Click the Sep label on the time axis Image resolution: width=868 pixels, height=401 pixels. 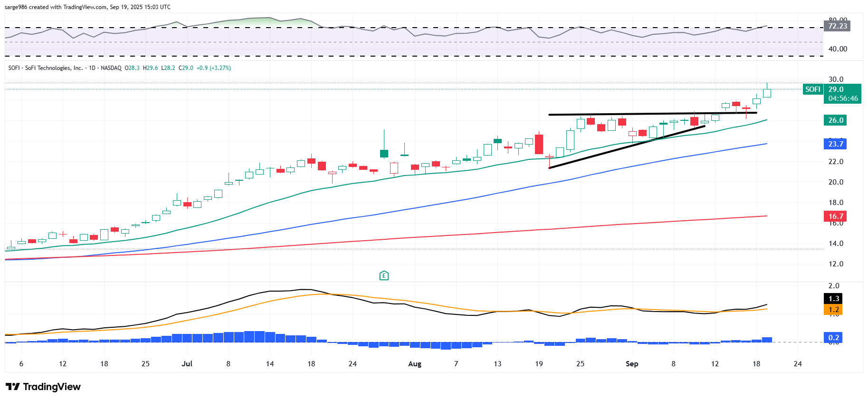coord(631,364)
